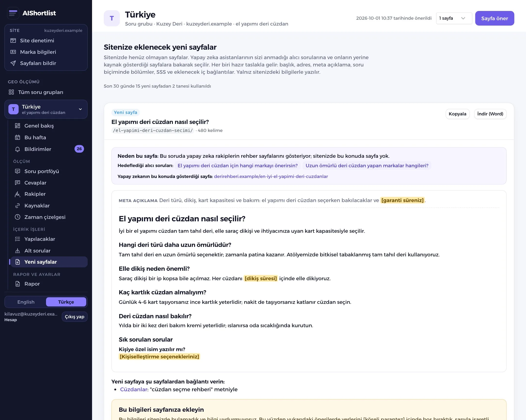The width and height of the screenshot is (526, 420).
Task: Download draft with İndir (Word)
Action: point(490,114)
